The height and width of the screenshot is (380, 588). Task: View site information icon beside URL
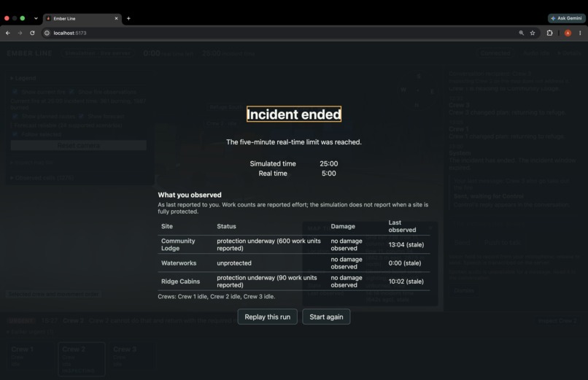point(47,33)
